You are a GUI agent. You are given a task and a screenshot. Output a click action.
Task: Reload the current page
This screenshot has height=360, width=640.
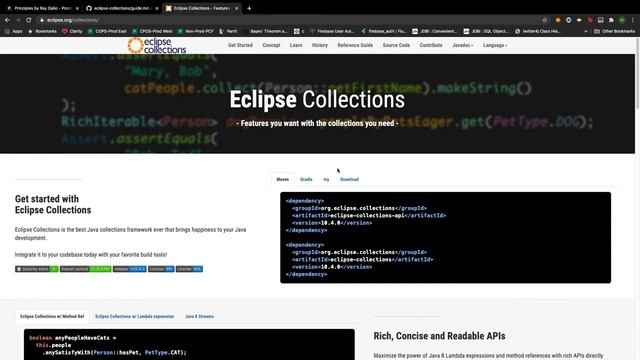[29, 20]
